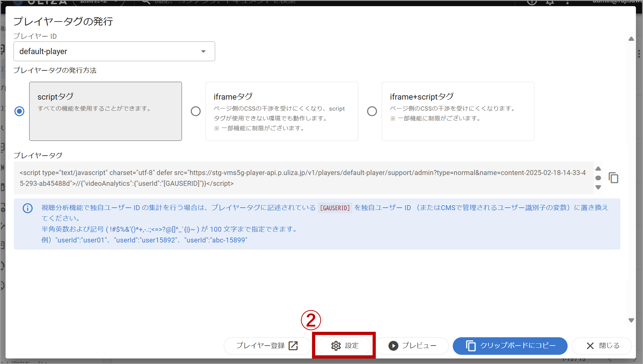Click the userId example text line
This screenshot has width=643, height=364.
coord(144,240)
